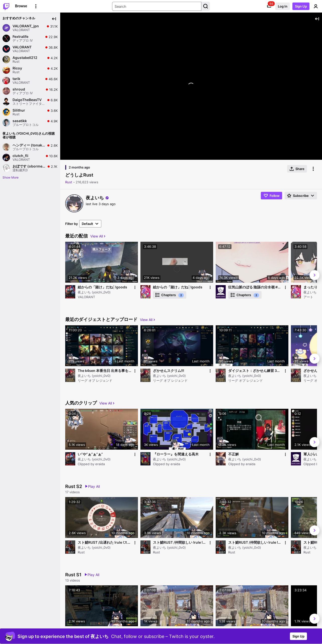The image size is (322, 644).
Task: Collapse the recommended channels sidebar
Action: (54, 19)
